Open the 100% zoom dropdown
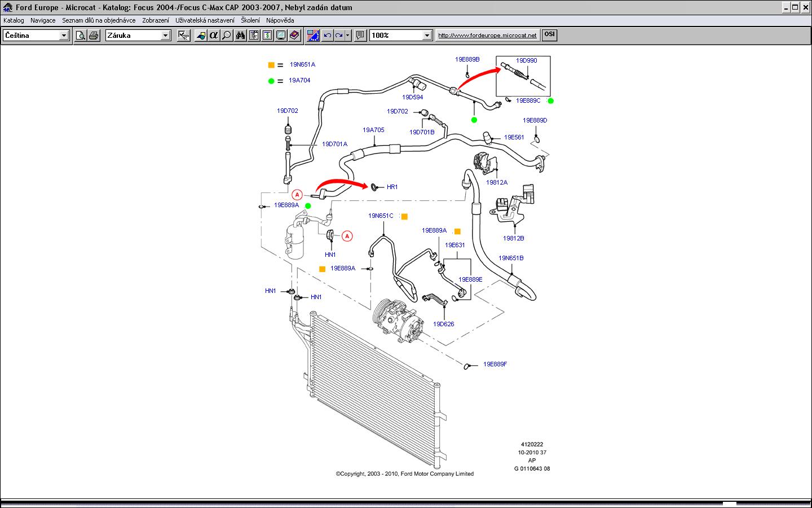 pos(427,36)
